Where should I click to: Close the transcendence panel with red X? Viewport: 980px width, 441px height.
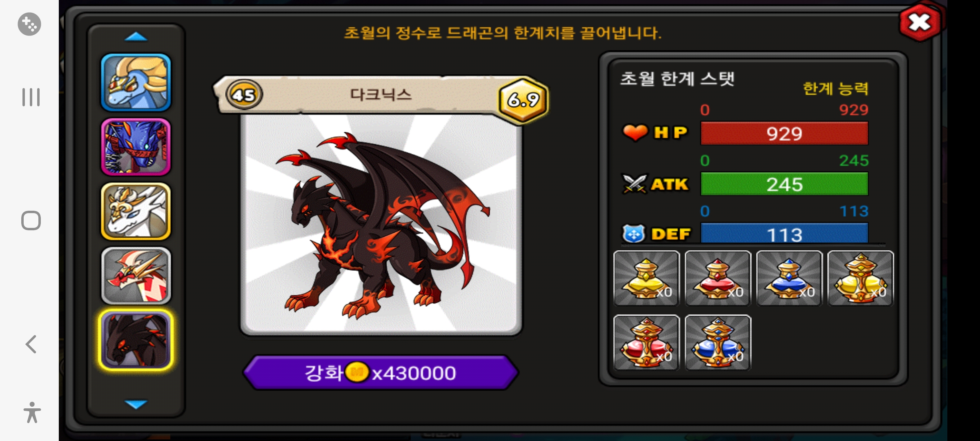pos(920,22)
